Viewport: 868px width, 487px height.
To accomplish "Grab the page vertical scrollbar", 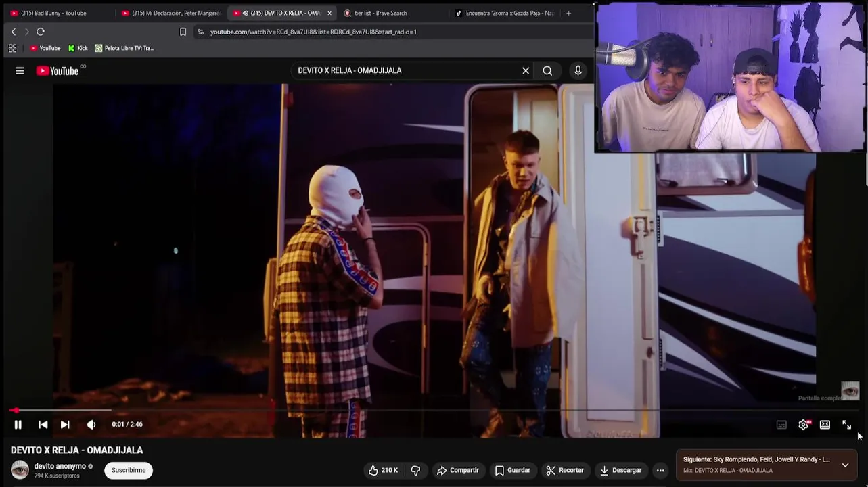I will (x=866, y=169).
